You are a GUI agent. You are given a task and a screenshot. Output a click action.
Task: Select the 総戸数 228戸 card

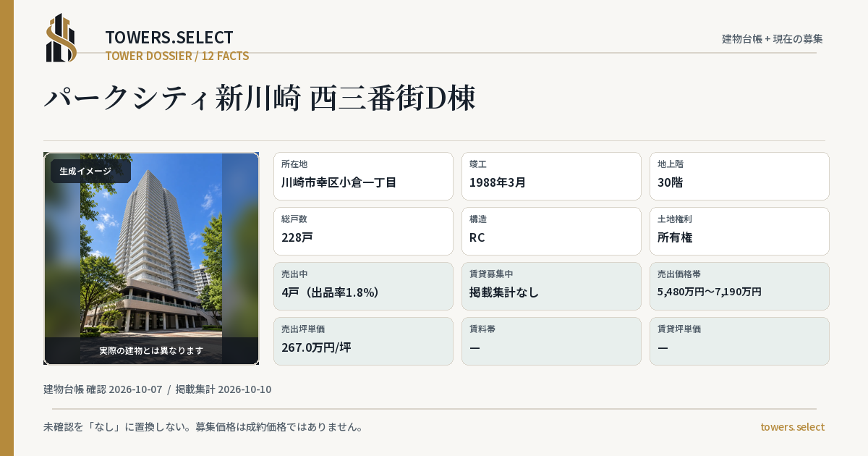(363, 231)
